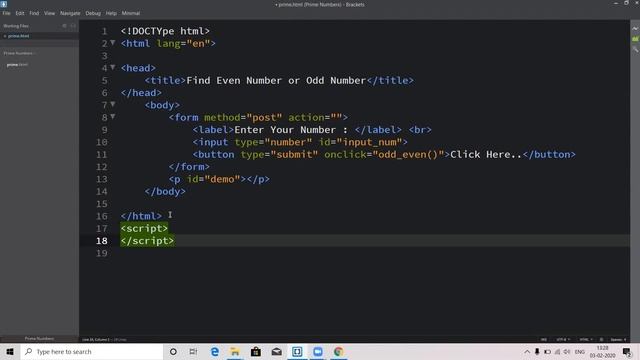Click the wrench icon in right toolbar
This screenshot has height=360, width=640.
click(x=635, y=49)
